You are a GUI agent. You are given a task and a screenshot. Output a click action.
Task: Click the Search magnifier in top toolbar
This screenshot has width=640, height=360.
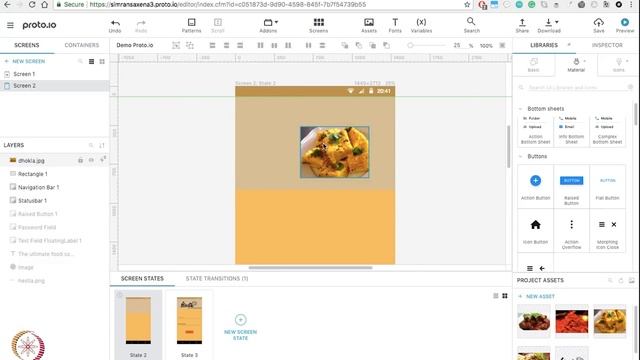471,21
